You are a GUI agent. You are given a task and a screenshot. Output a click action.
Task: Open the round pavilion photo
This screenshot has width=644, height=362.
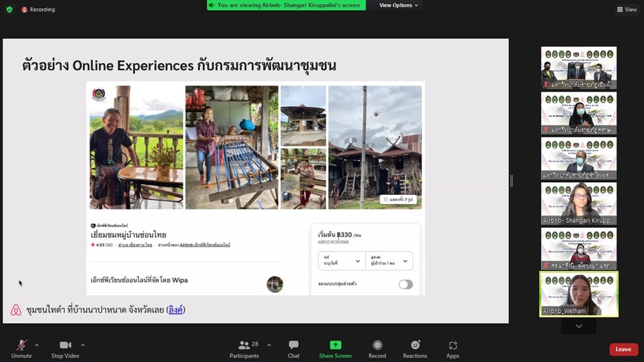[x=303, y=116]
